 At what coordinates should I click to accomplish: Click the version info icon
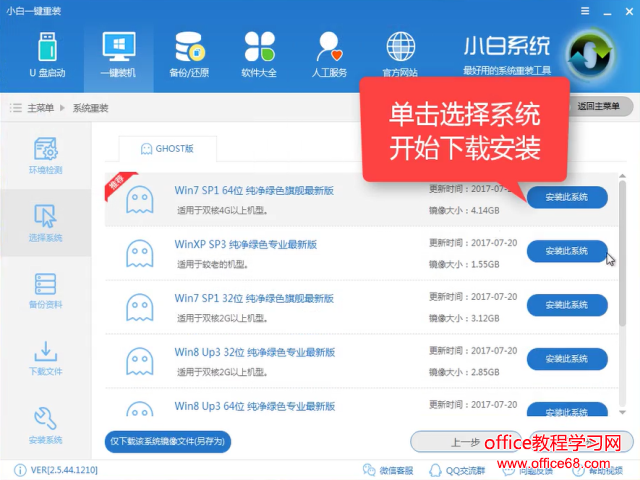click(20, 470)
